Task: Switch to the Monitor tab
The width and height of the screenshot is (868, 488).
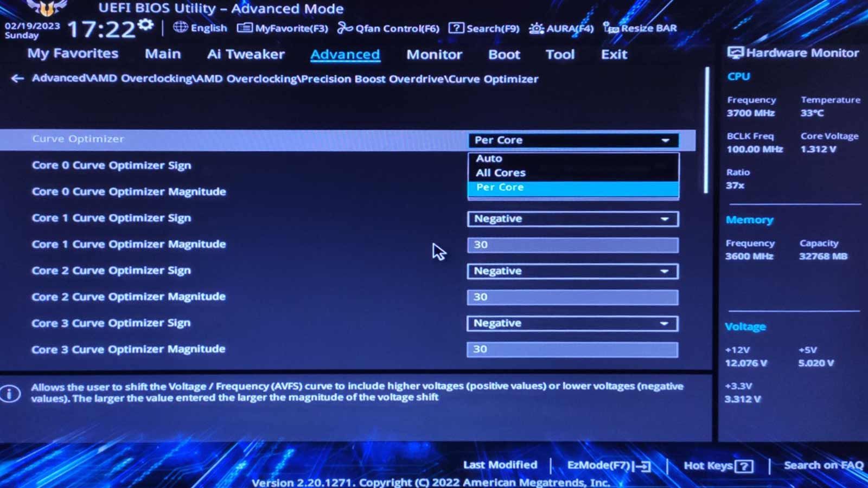Action: (434, 54)
